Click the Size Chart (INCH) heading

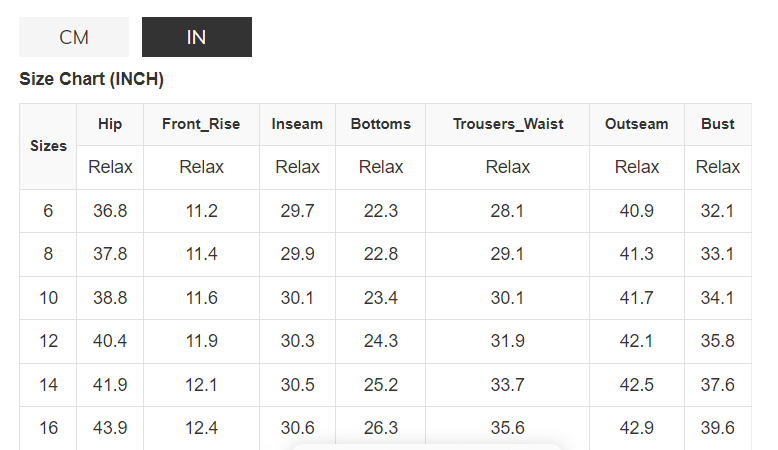point(91,79)
